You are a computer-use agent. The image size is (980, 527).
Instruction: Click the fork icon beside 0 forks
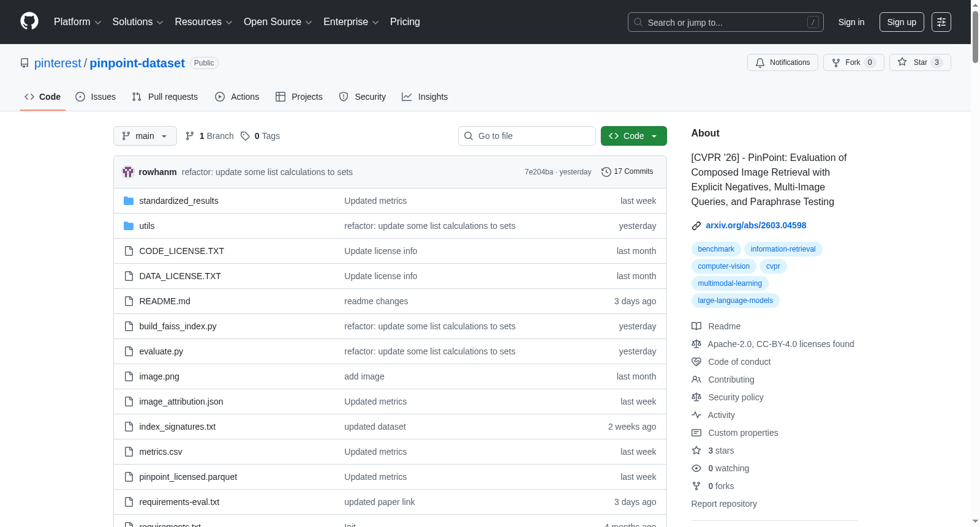696,486
